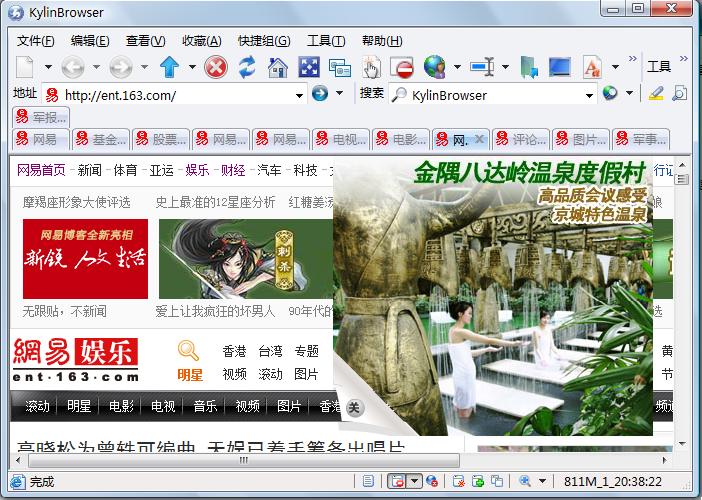
Task: Click the KylinBrowser search input field
Action: 492,95
